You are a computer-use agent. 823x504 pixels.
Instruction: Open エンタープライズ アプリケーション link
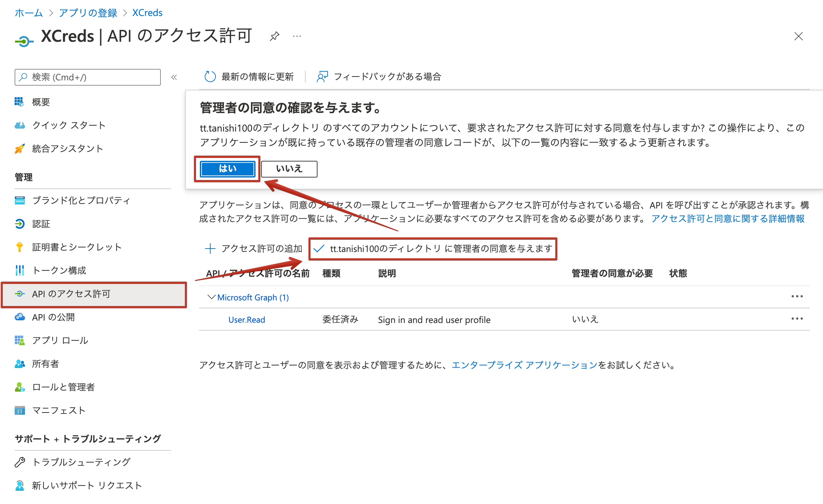[x=525, y=365]
